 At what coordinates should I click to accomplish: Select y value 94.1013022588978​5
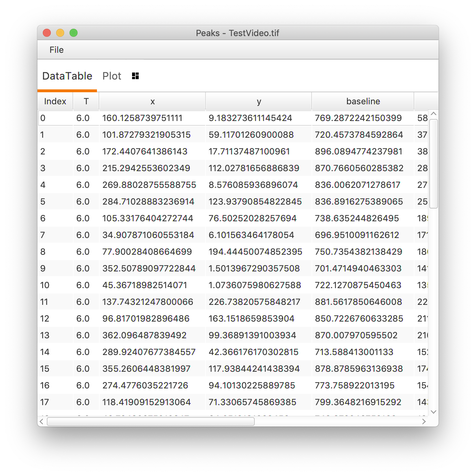click(x=252, y=385)
